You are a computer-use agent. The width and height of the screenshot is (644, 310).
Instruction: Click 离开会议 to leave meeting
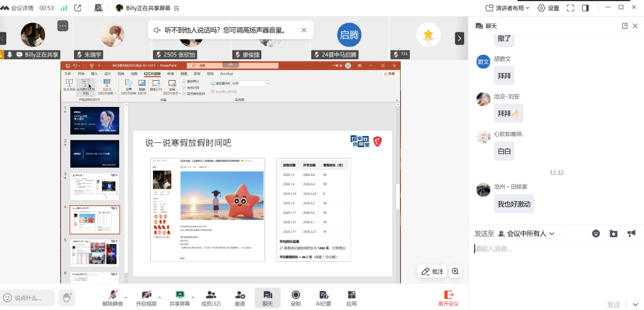click(448, 297)
